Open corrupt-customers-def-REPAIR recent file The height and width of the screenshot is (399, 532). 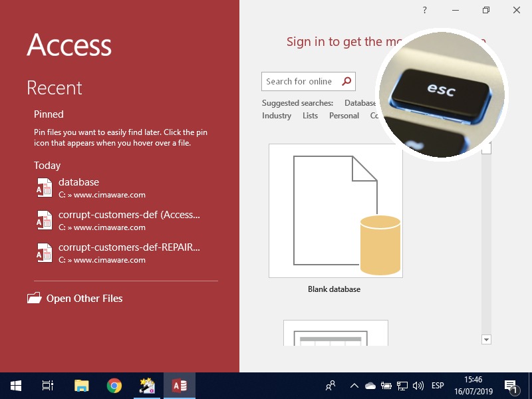(129, 247)
